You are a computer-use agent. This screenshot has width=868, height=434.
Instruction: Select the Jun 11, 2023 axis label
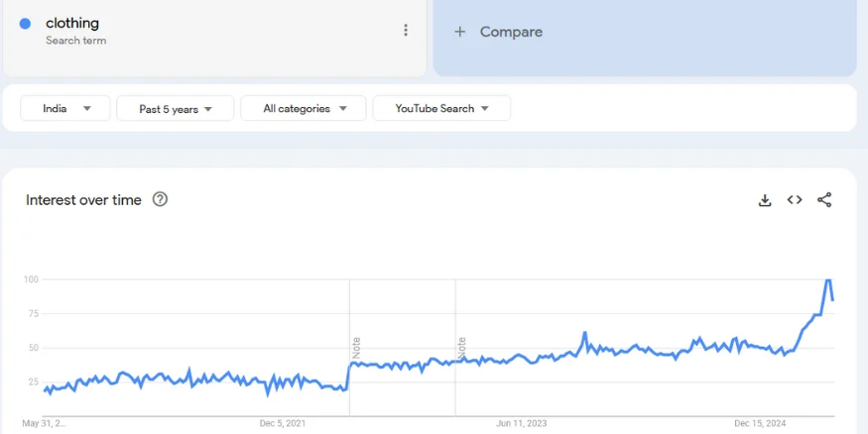tap(522, 424)
